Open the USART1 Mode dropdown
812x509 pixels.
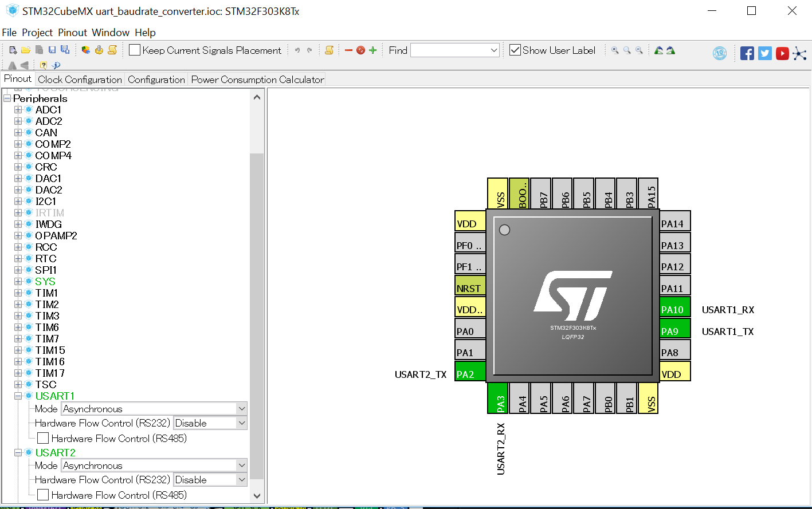pos(242,409)
